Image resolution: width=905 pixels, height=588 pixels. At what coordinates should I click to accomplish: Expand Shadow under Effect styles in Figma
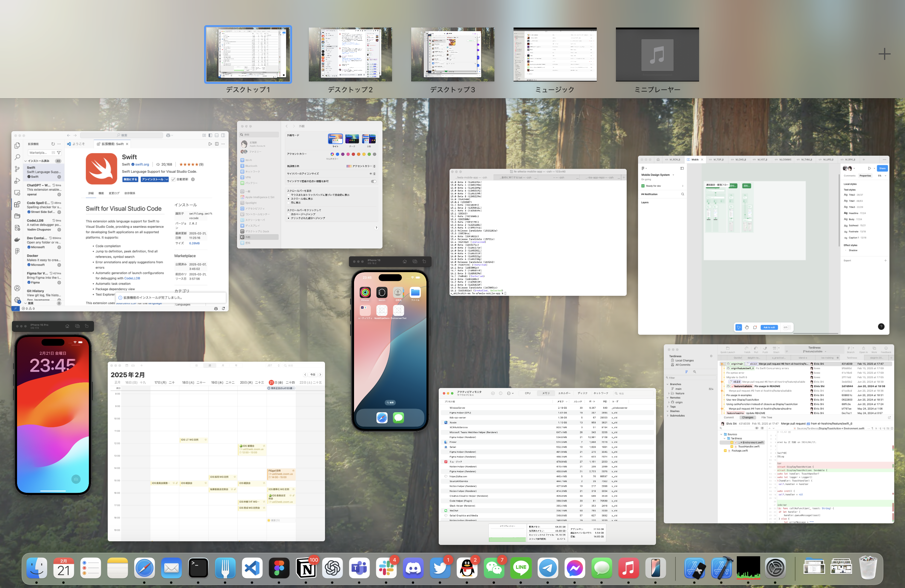pyautogui.click(x=846, y=251)
